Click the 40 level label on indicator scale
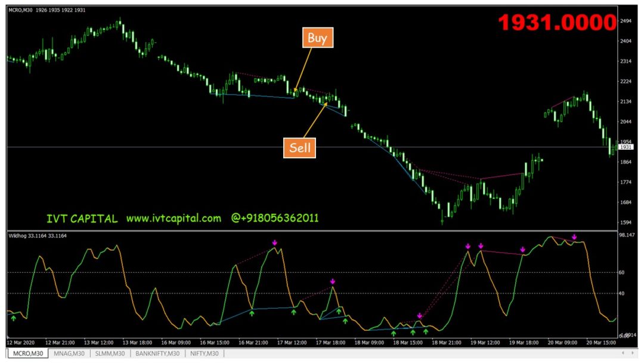644x363 pixels. (621, 294)
